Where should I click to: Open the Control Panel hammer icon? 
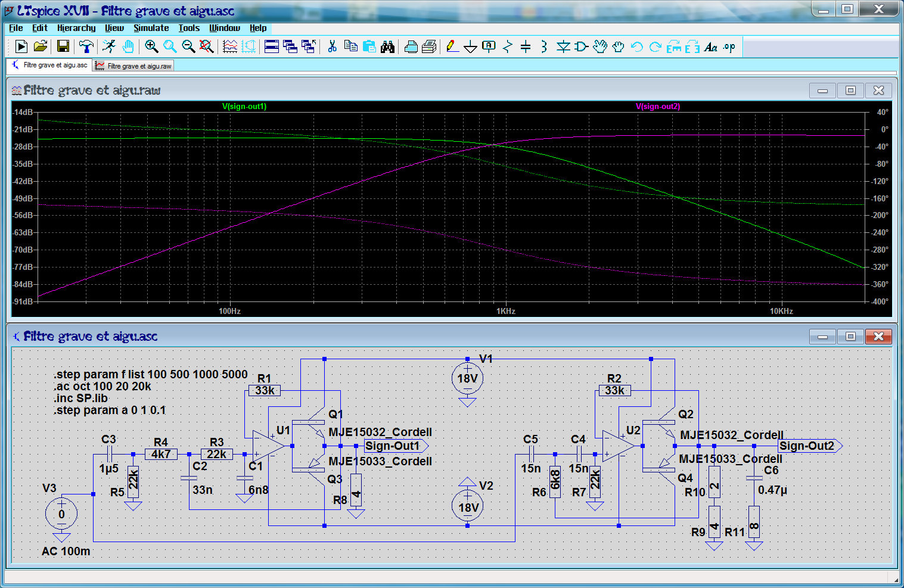tap(86, 46)
